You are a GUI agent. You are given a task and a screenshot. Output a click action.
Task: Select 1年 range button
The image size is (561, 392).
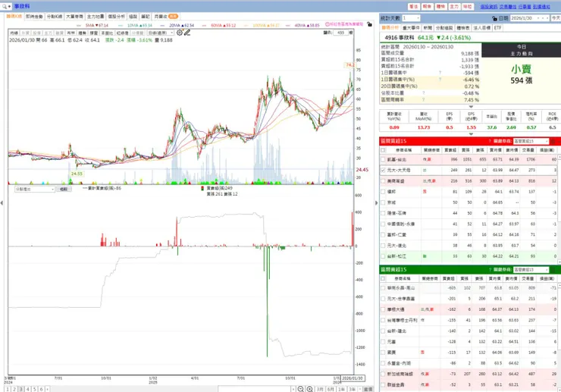pyautogui.click(x=341, y=389)
